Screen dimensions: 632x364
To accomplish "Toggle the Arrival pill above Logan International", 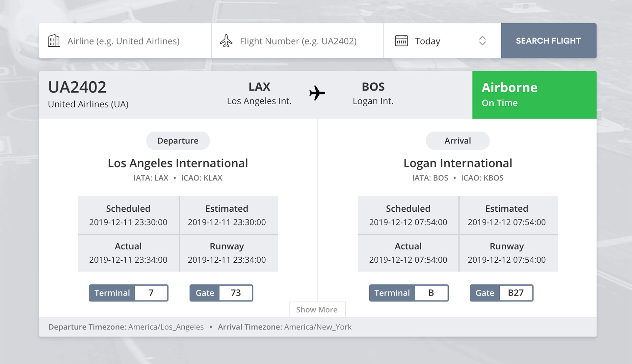I will [x=458, y=141].
